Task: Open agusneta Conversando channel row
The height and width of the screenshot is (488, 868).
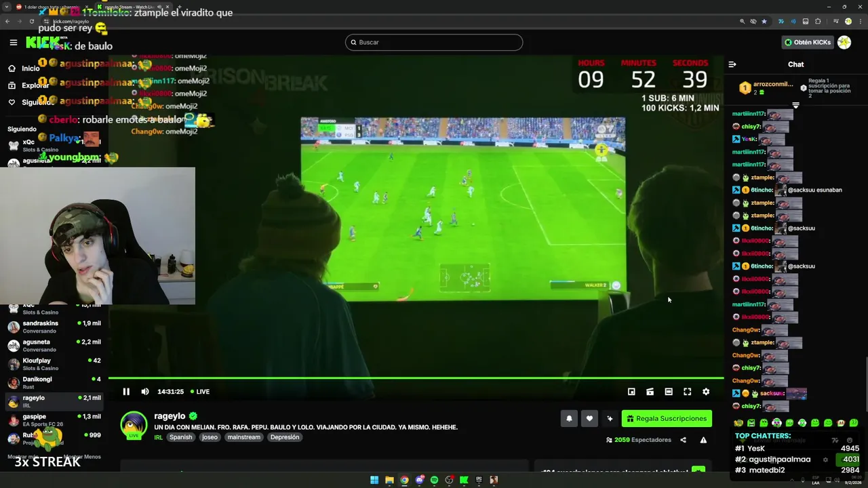Action: (54, 346)
